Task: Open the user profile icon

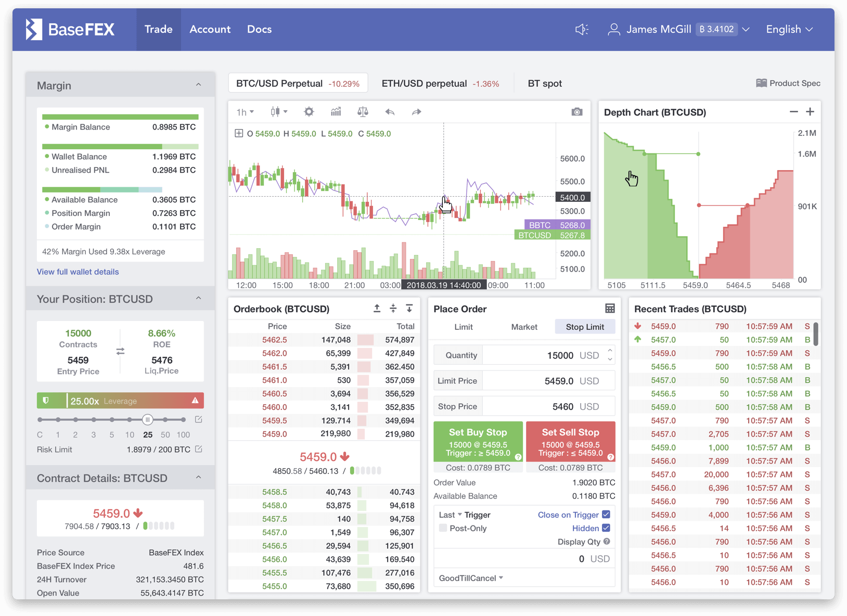Action: (x=614, y=30)
